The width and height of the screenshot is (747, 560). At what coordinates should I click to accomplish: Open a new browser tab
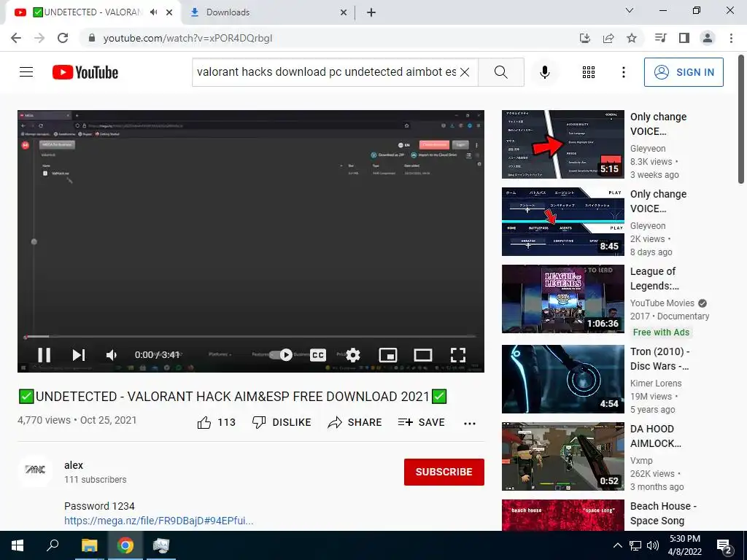(x=371, y=13)
